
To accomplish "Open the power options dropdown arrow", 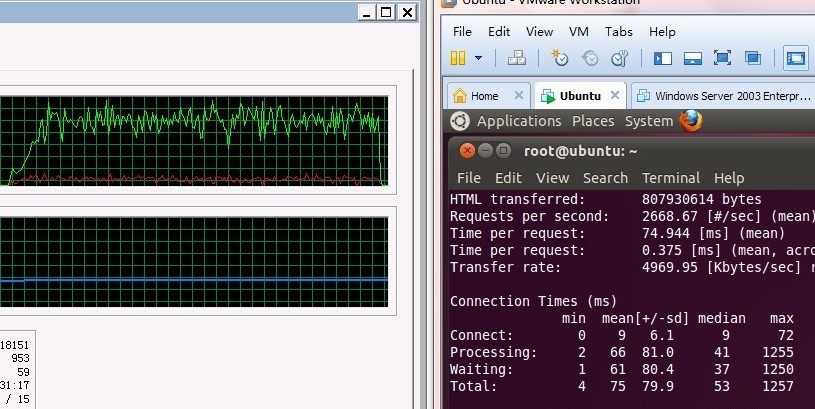I will 478,58.
